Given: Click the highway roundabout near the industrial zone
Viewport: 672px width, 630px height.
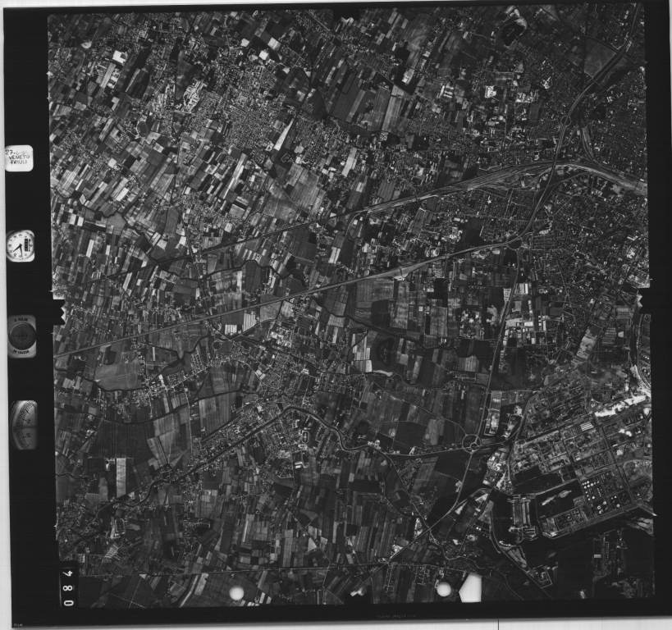Looking at the screenshot, I should 473,443.
